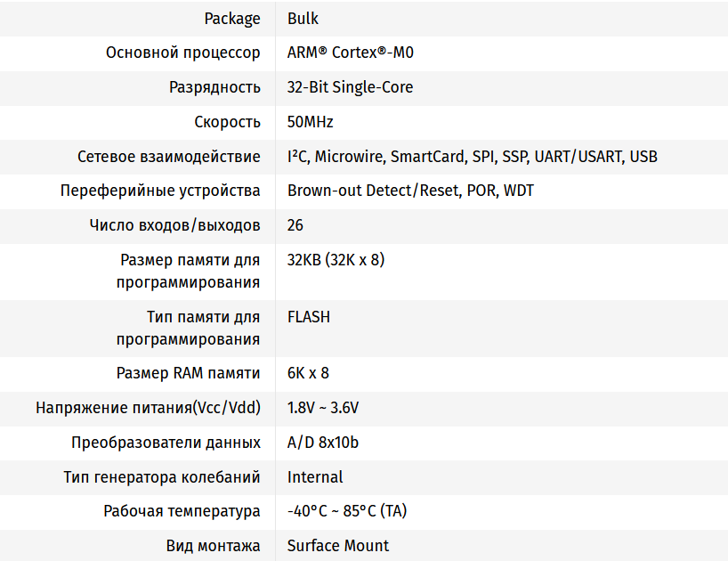Select the "32-Bit Single-Core" value
Image resolution: width=728 pixels, height=561 pixels.
[x=350, y=87]
